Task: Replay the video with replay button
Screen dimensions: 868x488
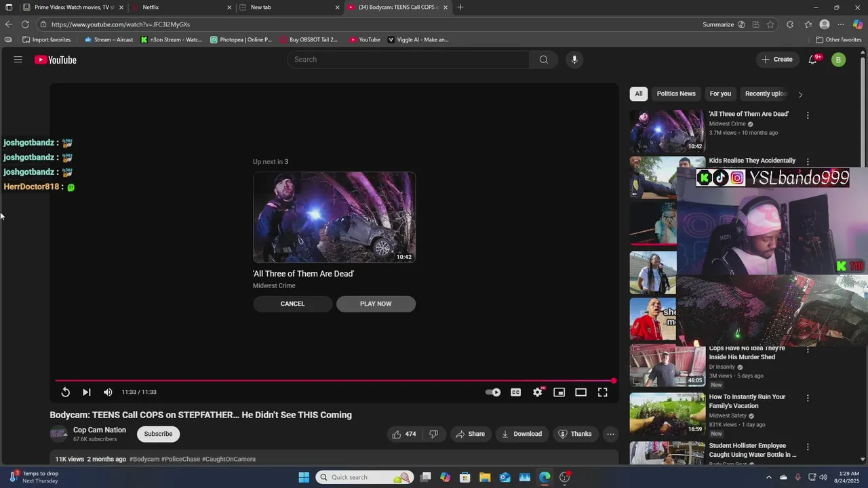Action: click(65, 392)
